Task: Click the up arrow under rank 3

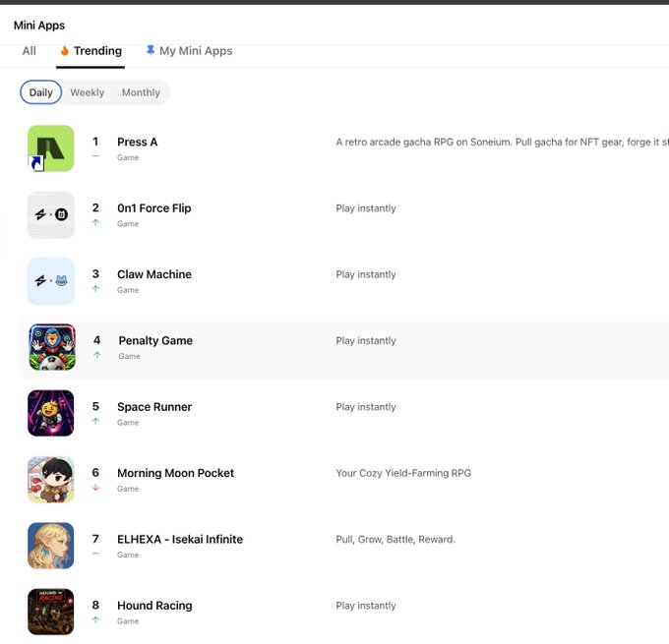Action: point(95,288)
